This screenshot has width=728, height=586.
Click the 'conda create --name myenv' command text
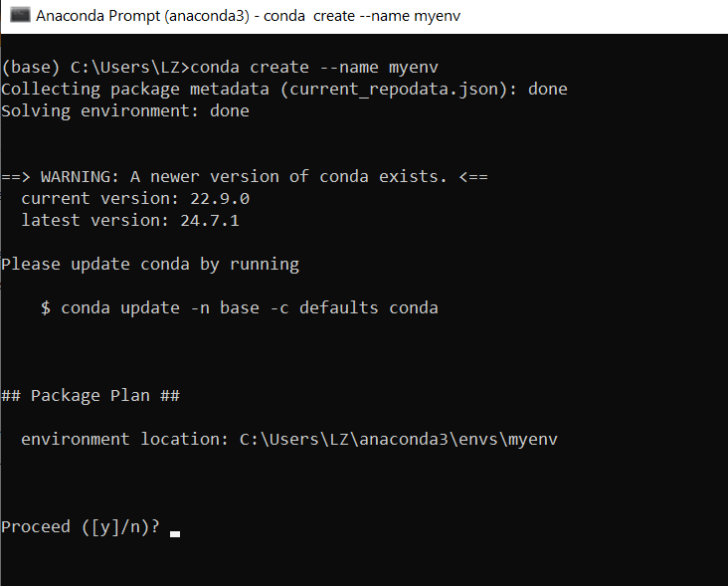pos(314,68)
